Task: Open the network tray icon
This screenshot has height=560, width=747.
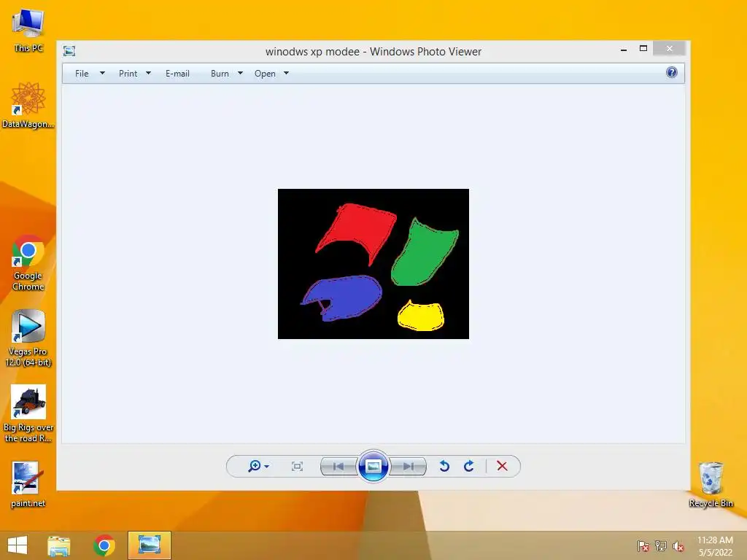Action: click(x=661, y=545)
